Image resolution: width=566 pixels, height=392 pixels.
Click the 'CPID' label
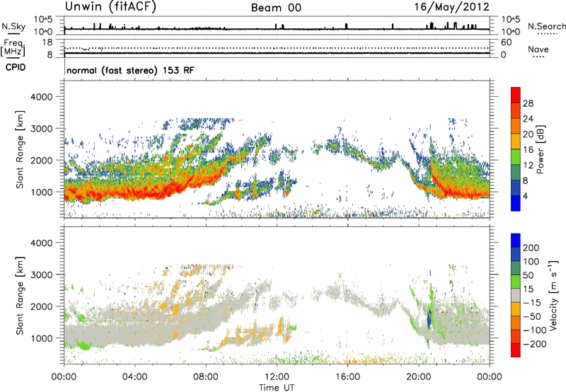click(x=16, y=67)
